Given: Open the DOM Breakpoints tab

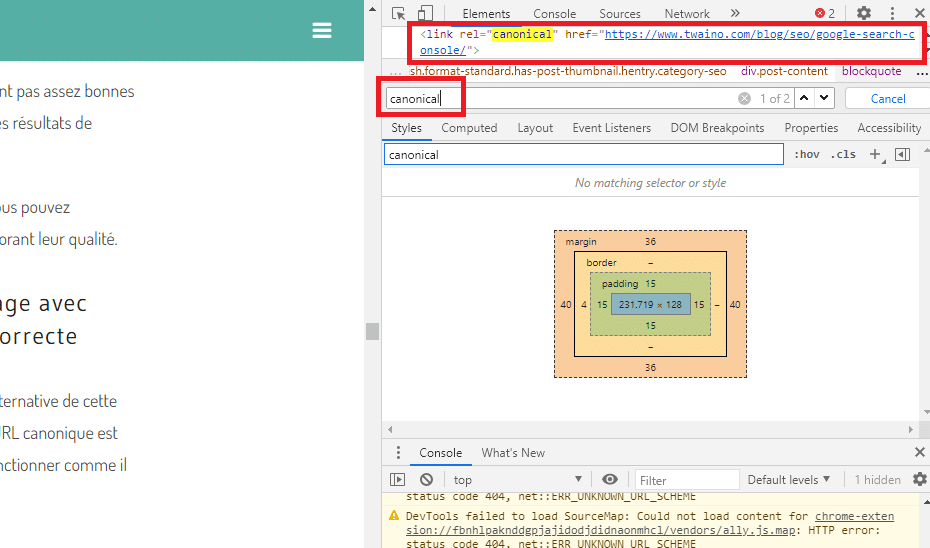Looking at the screenshot, I should coord(717,128).
